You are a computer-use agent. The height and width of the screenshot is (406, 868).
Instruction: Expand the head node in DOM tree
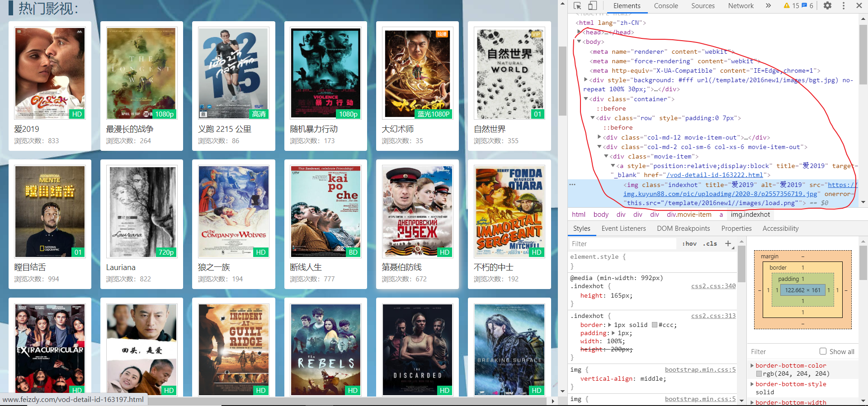tap(579, 32)
